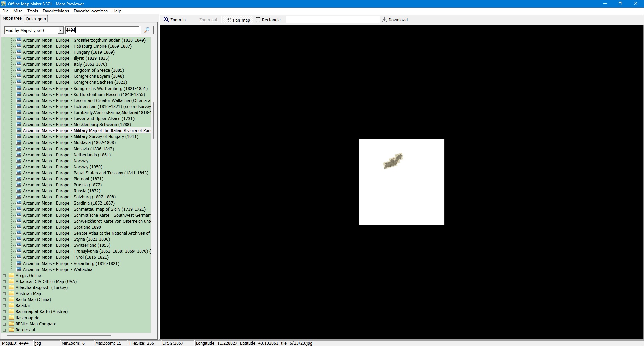Click map icon beside Scotland 1890
Screen dimensions: 644x346
coord(19,227)
